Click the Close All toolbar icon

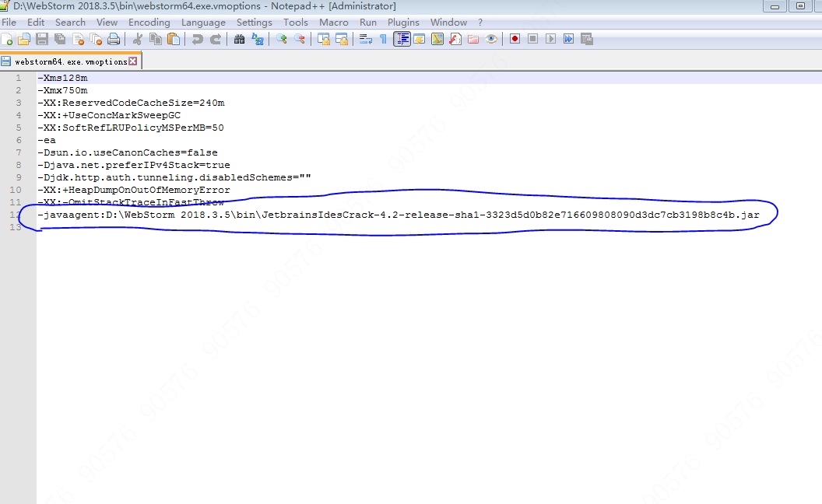pyautogui.click(x=96, y=40)
